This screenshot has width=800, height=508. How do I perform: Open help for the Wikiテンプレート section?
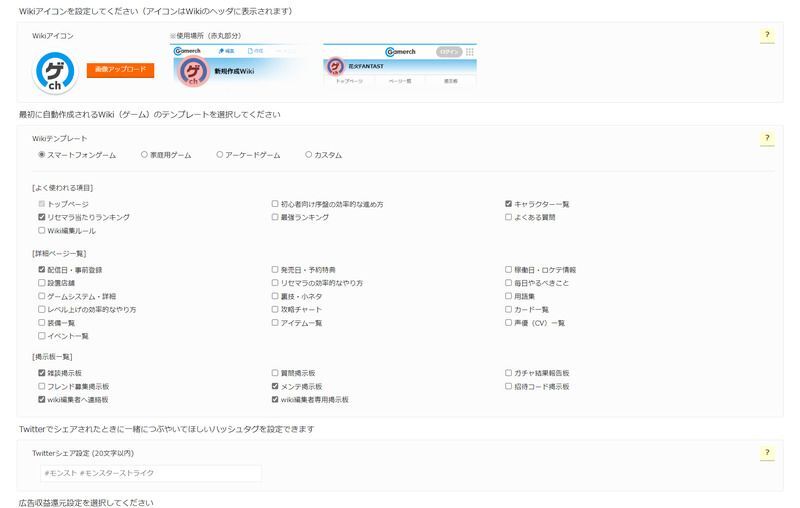[767, 139]
